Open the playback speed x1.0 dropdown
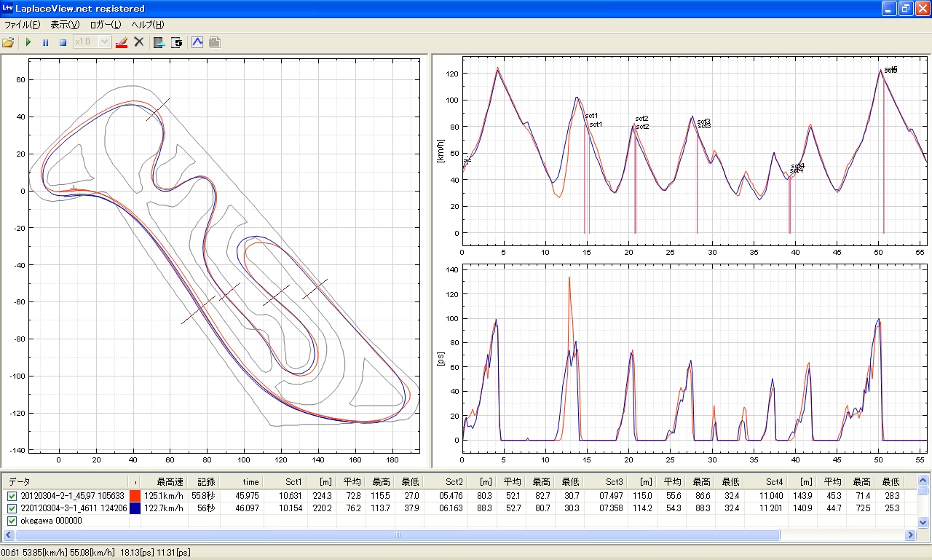The image size is (932, 560). [x=103, y=42]
